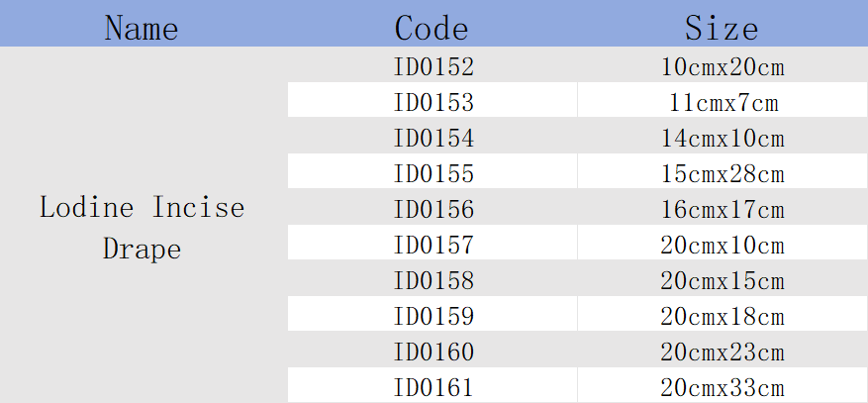The width and height of the screenshot is (868, 403).
Task: Select code cell ID0153
Action: (x=433, y=100)
